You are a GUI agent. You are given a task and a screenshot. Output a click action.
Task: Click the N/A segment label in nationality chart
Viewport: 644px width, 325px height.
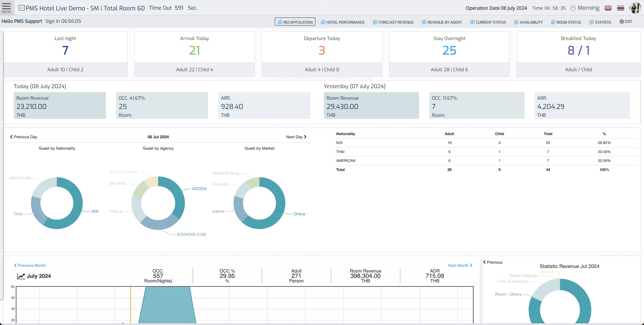(95, 211)
